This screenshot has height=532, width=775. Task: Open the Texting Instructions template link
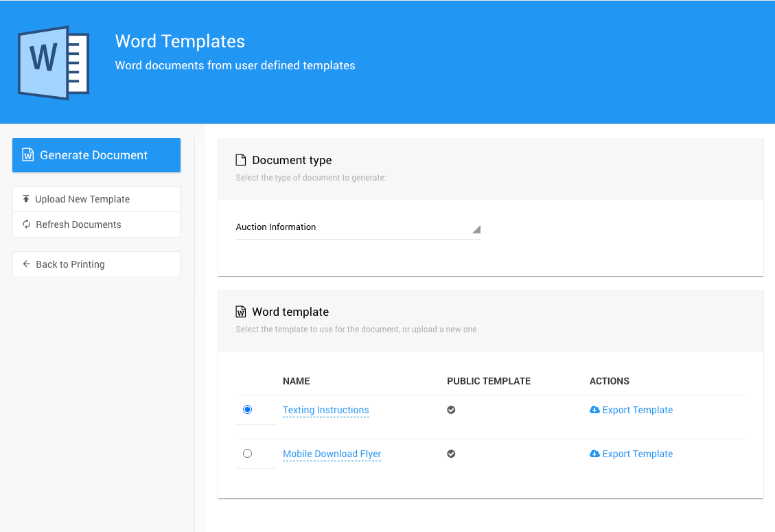(326, 410)
